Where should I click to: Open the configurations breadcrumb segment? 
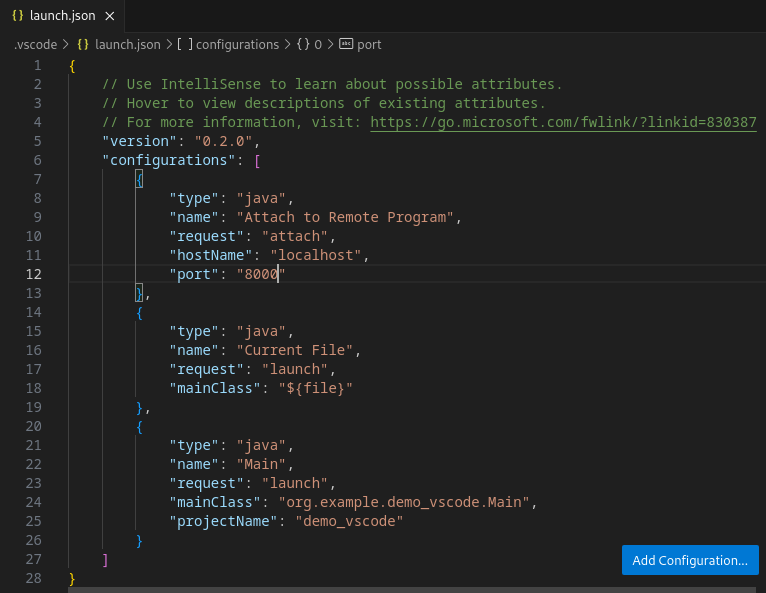click(237, 44)
